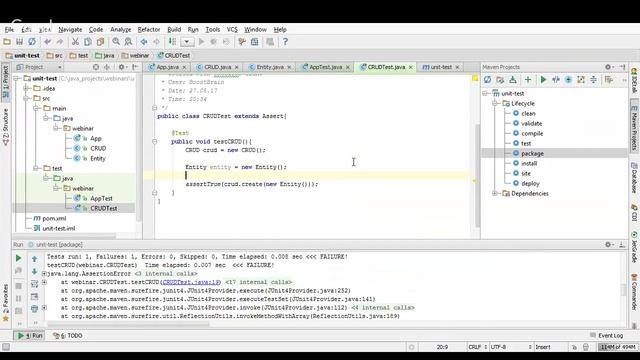
Task: Click the Save All toolbar icon
Action: click(19, 42)
